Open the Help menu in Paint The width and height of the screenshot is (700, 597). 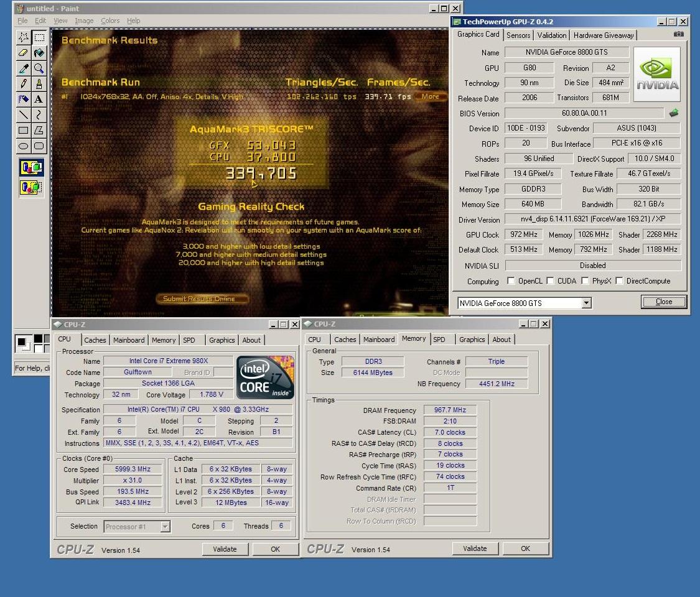click(134, 21)
